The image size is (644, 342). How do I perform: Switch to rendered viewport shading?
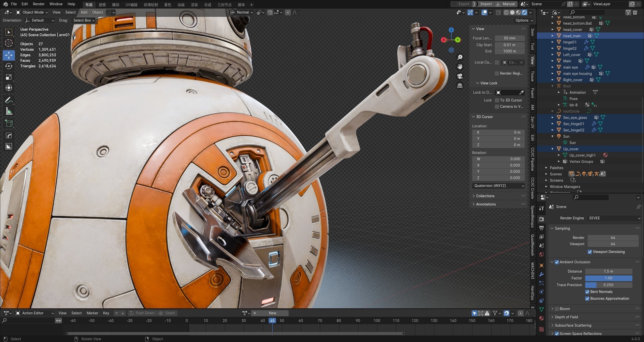(525, 12)
